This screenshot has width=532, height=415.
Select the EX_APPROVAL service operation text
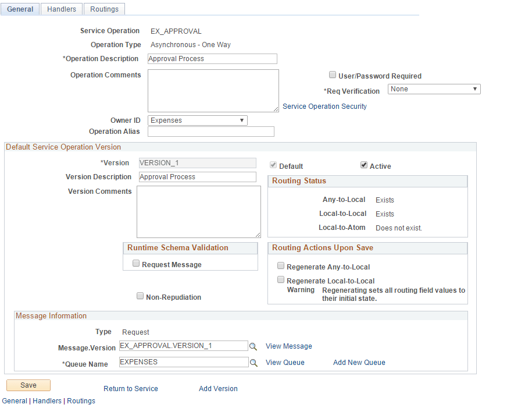click(x=176, y=31)
